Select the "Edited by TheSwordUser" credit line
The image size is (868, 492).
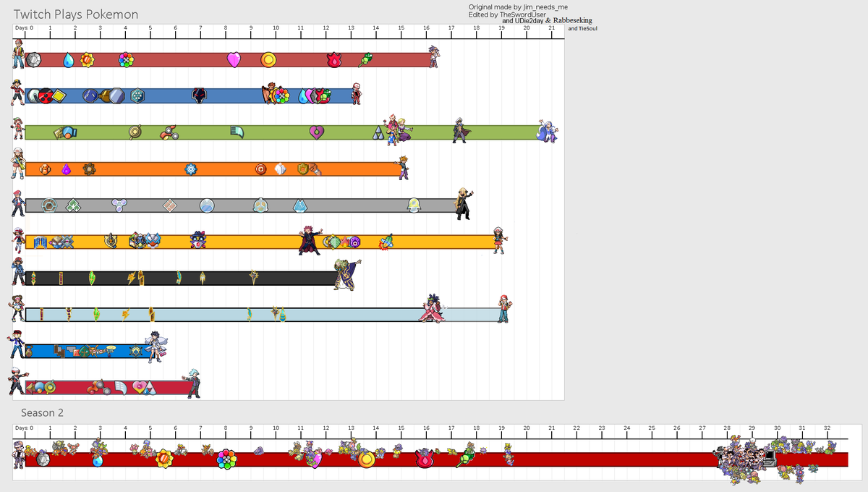coord(507,14)
